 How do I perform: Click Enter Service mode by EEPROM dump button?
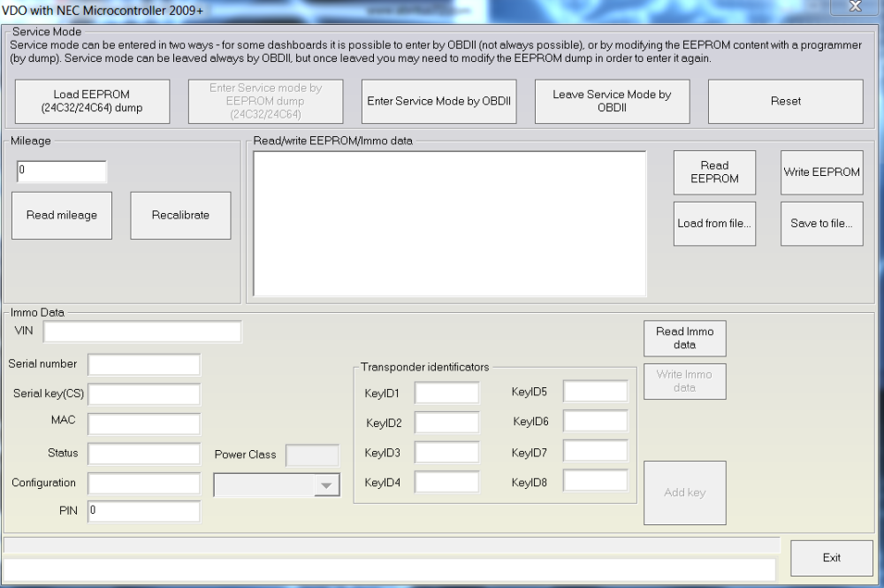(x=265, y=102)
